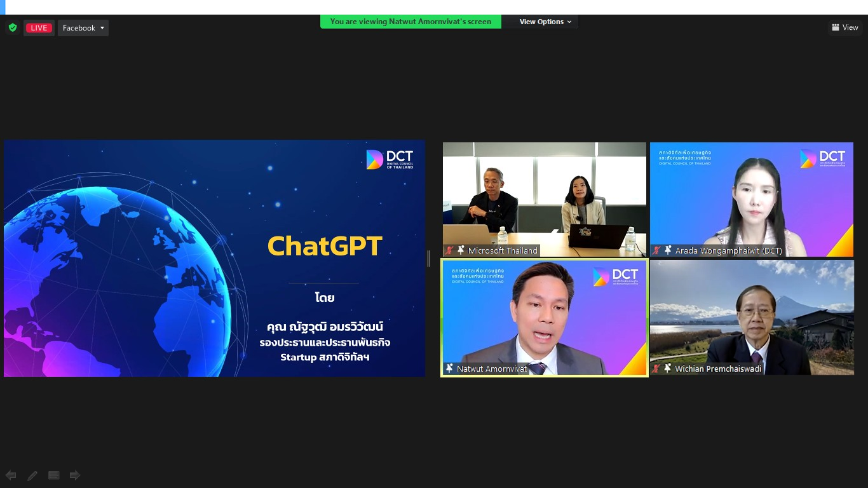The height and width of the screenshot is (488, 868).
Task: Click the Wichian Premchaiswadi name label
Action: [717, 369]
